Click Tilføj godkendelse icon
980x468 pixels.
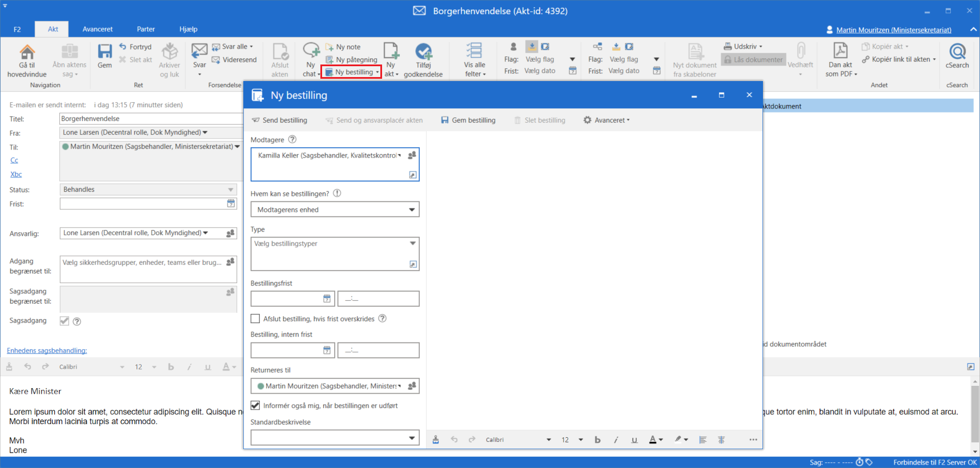[423, 51]
